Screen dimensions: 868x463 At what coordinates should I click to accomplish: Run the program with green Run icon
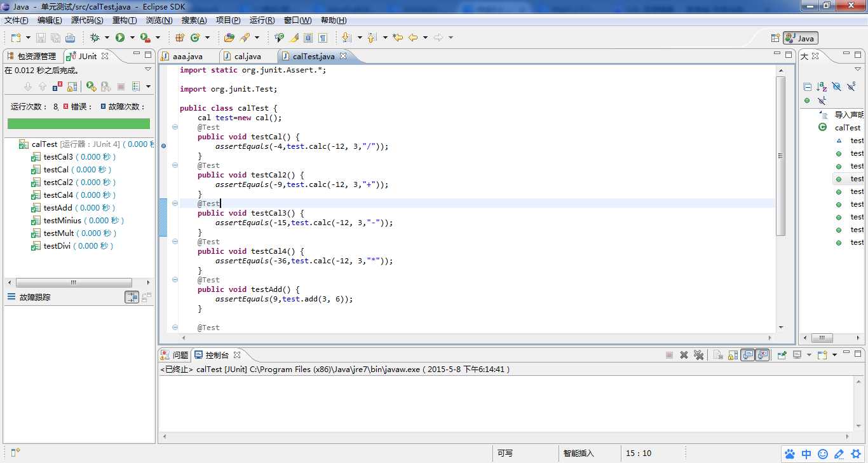pos(120,38)
